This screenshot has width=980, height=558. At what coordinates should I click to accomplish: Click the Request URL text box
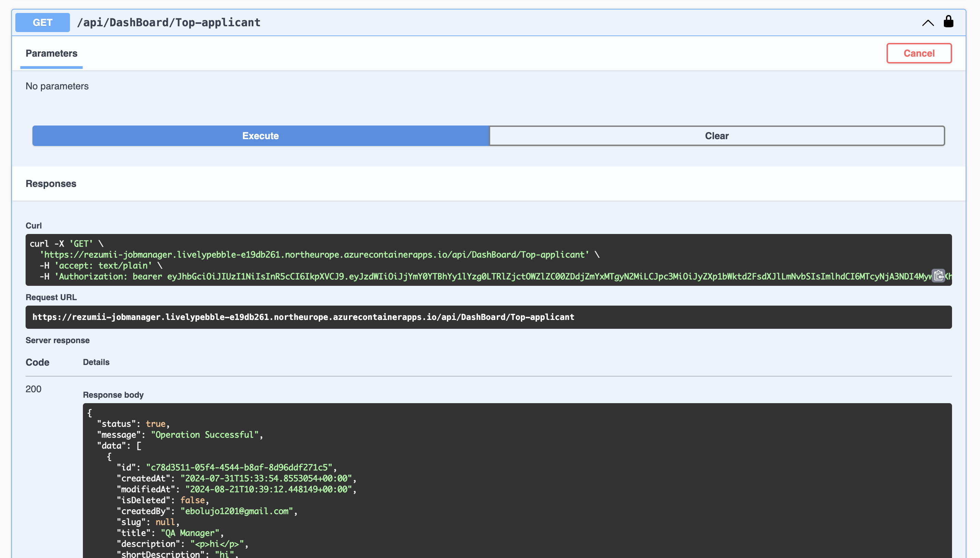click(303, 317)
